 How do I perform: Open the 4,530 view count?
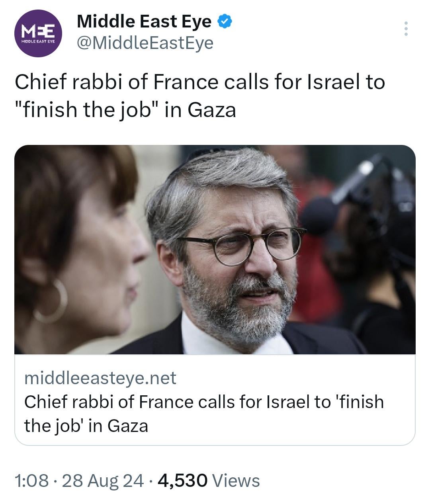click(x=182, y=481)
